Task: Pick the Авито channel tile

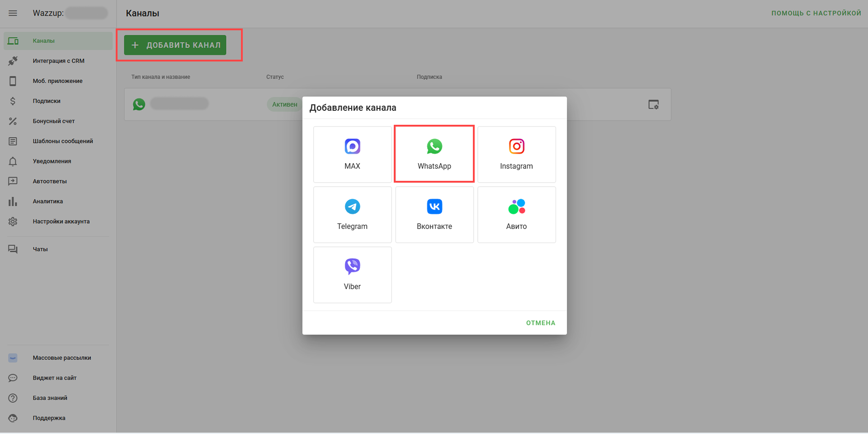Action: coord(516,215)
